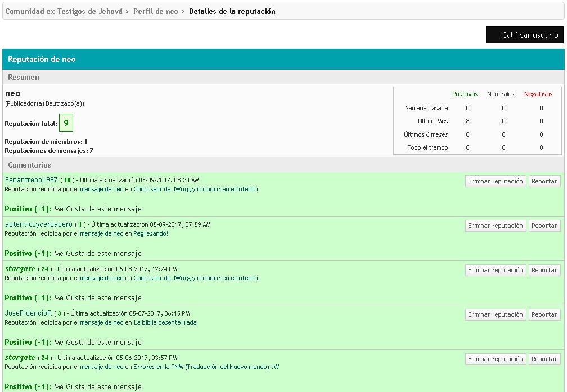The width and height of the screenshot is (567, 392).
Task: Go to Perfil de neo breadcrumb
Action: click(x=155, y=11)
